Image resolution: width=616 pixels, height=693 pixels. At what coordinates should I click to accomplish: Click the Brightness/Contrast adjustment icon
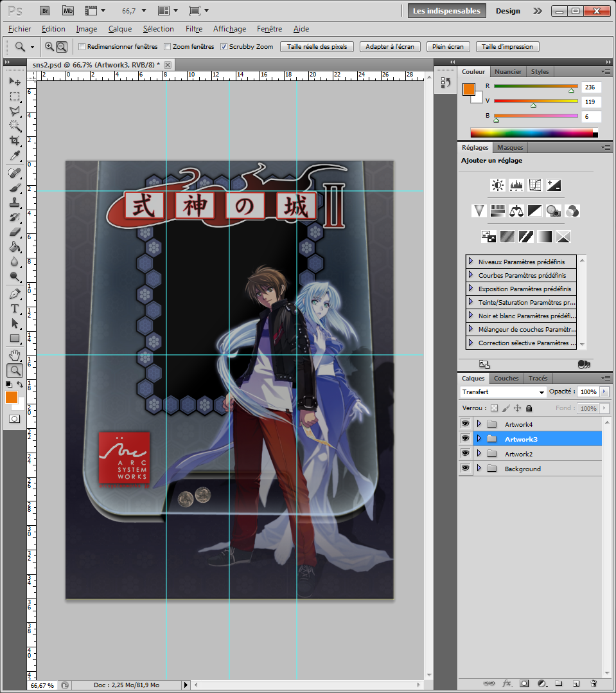[498, 185]
